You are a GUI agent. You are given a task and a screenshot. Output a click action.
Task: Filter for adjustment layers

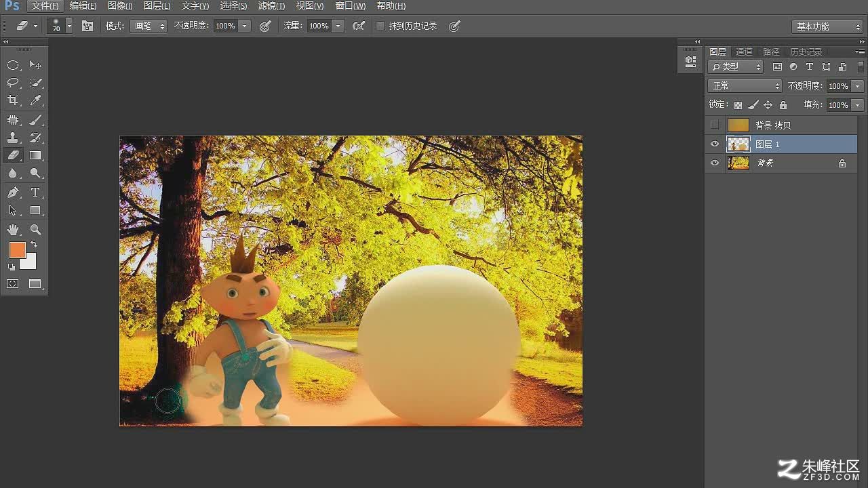(x=793, y=66)
